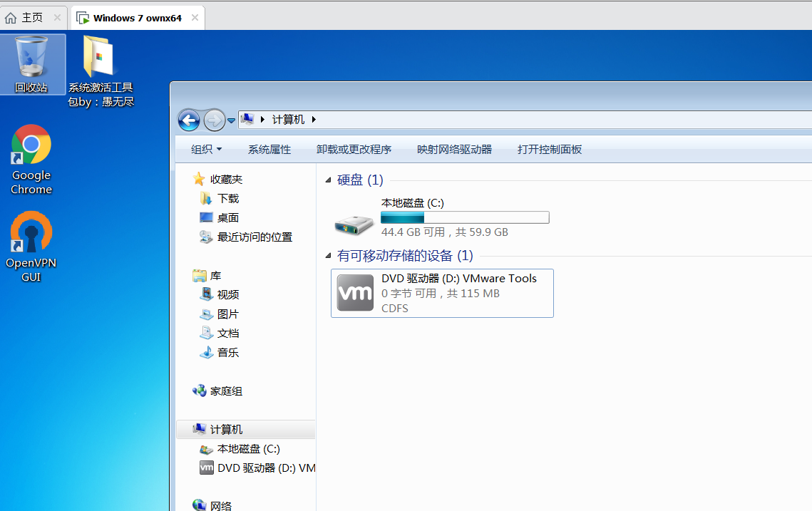Viewport: 812px width, 511px height.
Task: Expand the arrow before 计算机 in address bar
Action: pos(262,120)
